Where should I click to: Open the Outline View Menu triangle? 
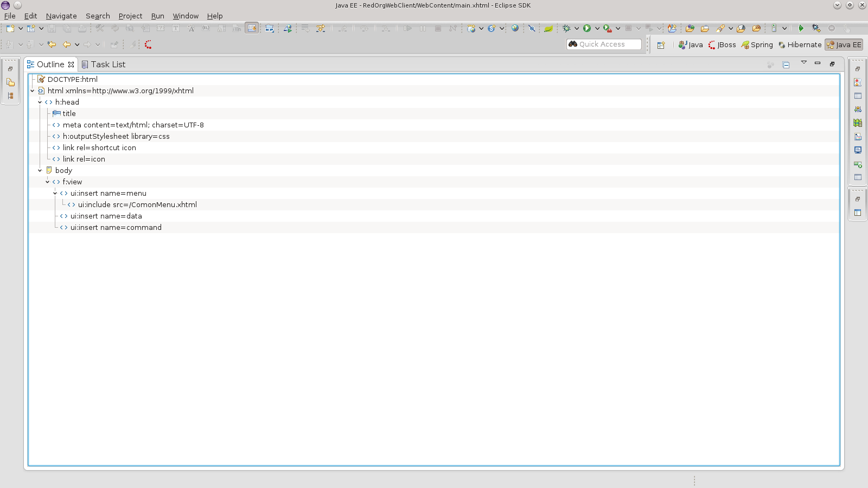click(x=804, y=63)
